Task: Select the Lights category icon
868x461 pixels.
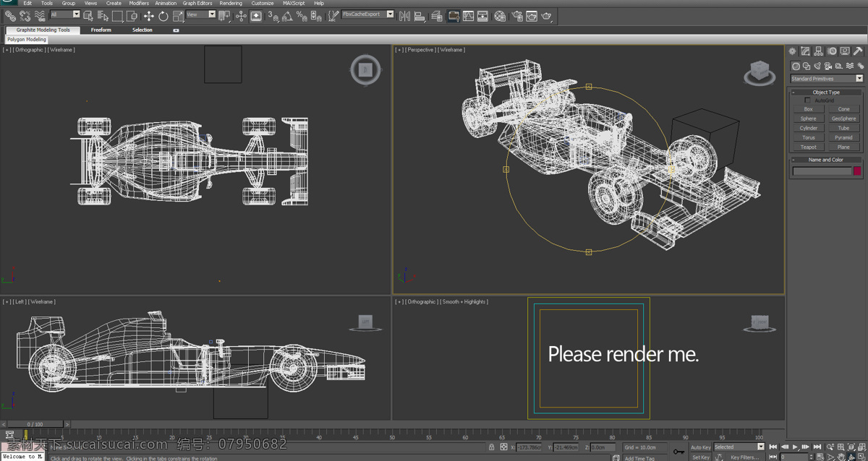Action: (818, 66)
